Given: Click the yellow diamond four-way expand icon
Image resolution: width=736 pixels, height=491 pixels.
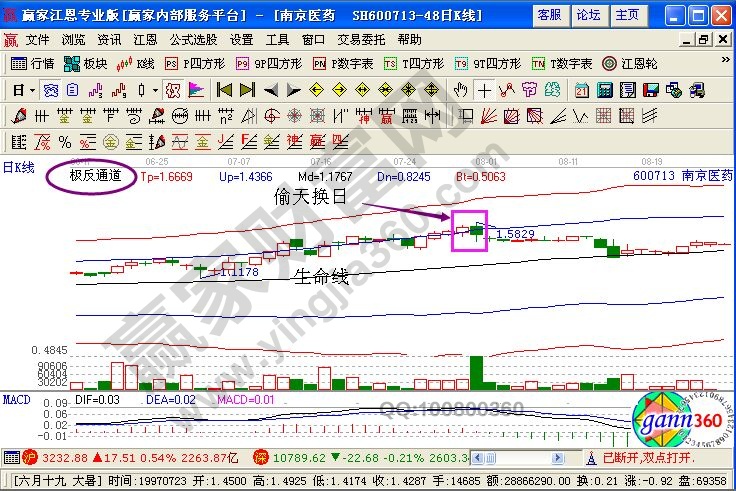Looking at the screenshot, I should (408, 90).
